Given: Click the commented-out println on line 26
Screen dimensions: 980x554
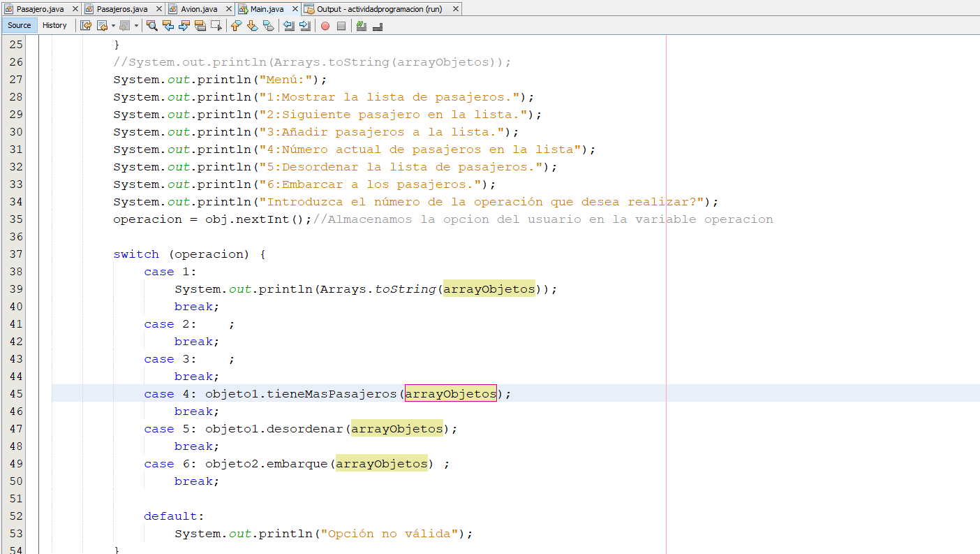Looking at the screenshot, I should (x=313, y=62).
